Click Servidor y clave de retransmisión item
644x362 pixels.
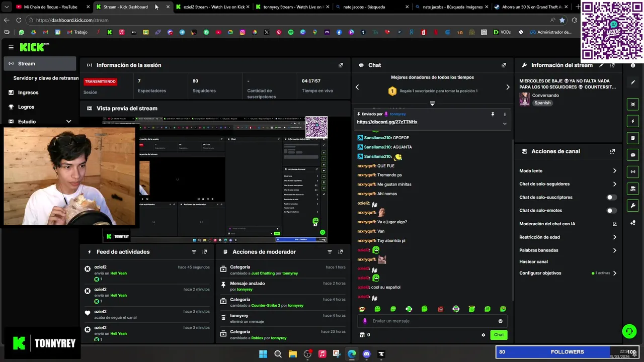click(x=46, y=78)
